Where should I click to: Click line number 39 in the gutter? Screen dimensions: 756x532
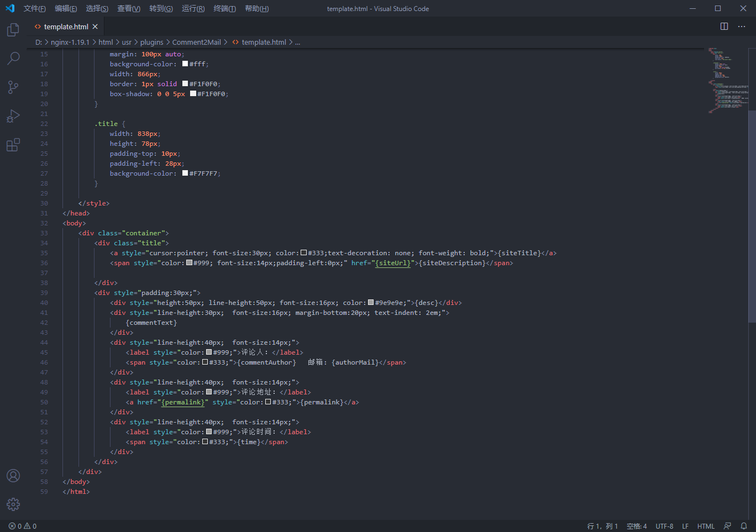point(44,293)
